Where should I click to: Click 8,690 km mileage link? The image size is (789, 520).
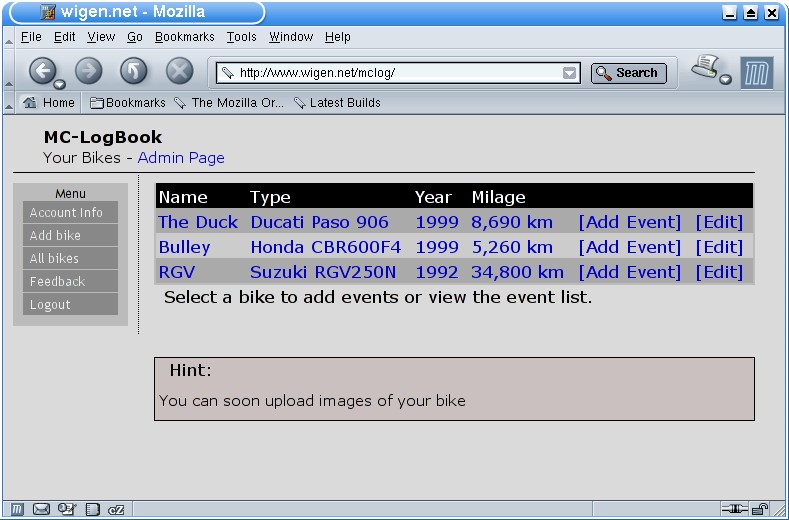coord(512,222)
